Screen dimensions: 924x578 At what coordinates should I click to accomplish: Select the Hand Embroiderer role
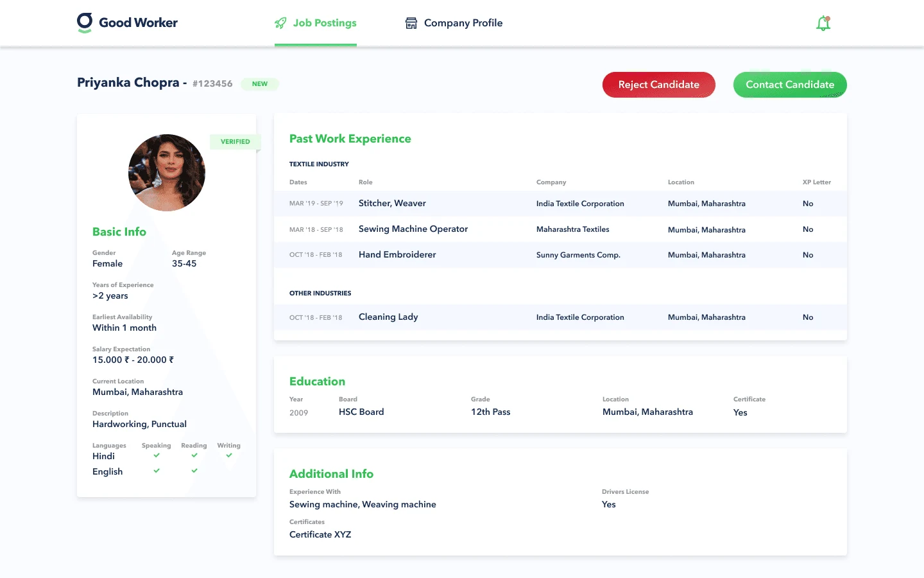[x=397, y=255]
